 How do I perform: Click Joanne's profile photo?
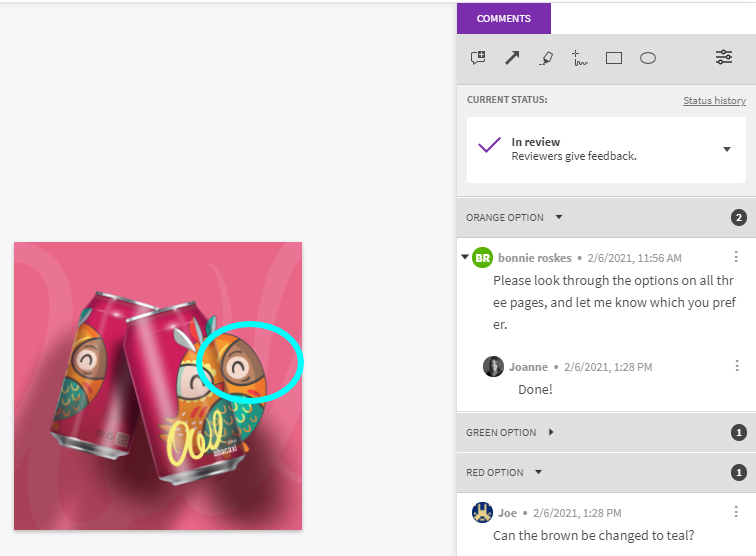[x=493, y=366]
